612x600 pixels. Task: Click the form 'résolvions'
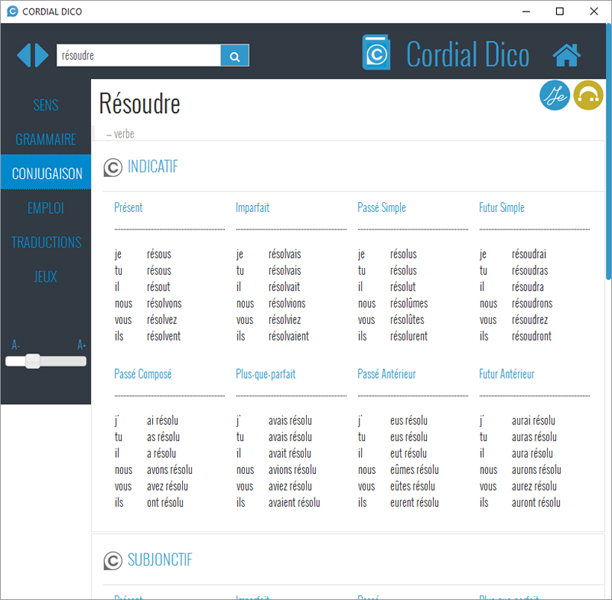point(287,303)
